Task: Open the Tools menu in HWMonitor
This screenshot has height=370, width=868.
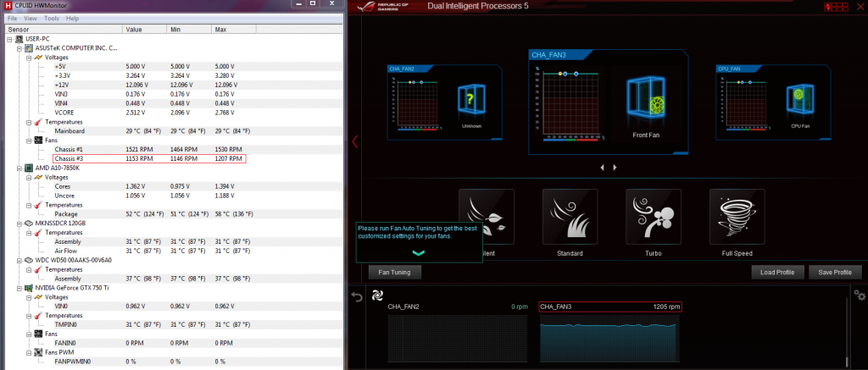Action: (x=52, y=18)
